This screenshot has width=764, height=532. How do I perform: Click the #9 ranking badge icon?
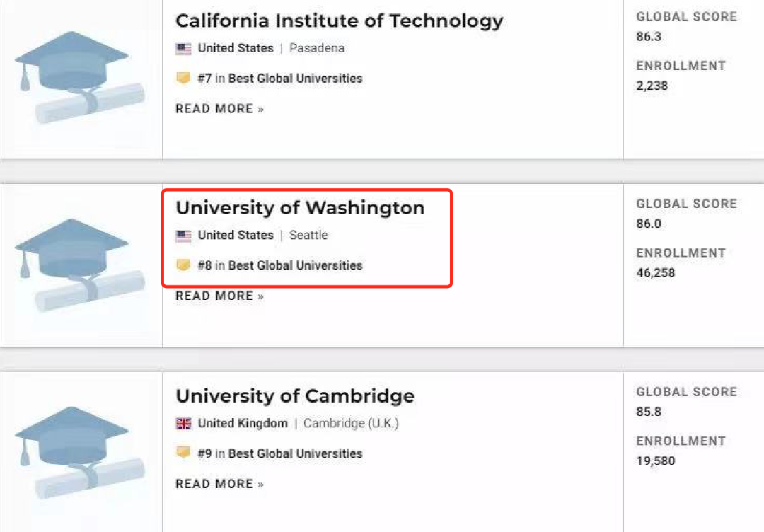pos(183,453)
